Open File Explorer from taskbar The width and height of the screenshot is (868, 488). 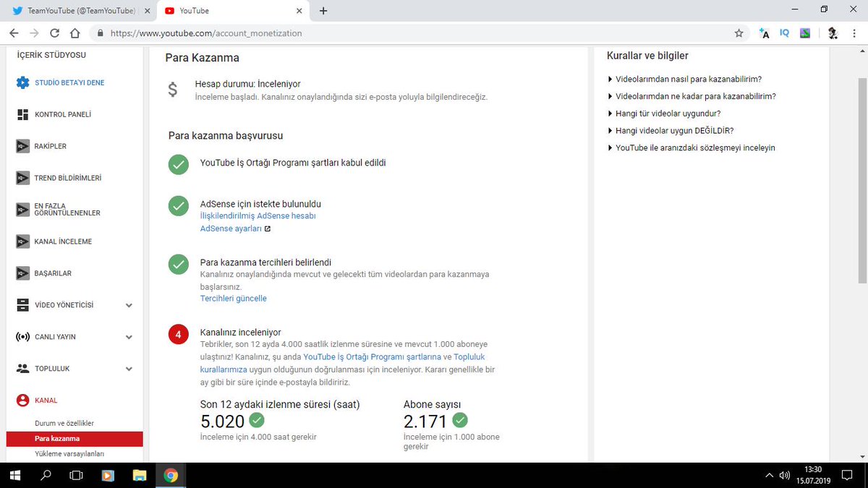140,475
